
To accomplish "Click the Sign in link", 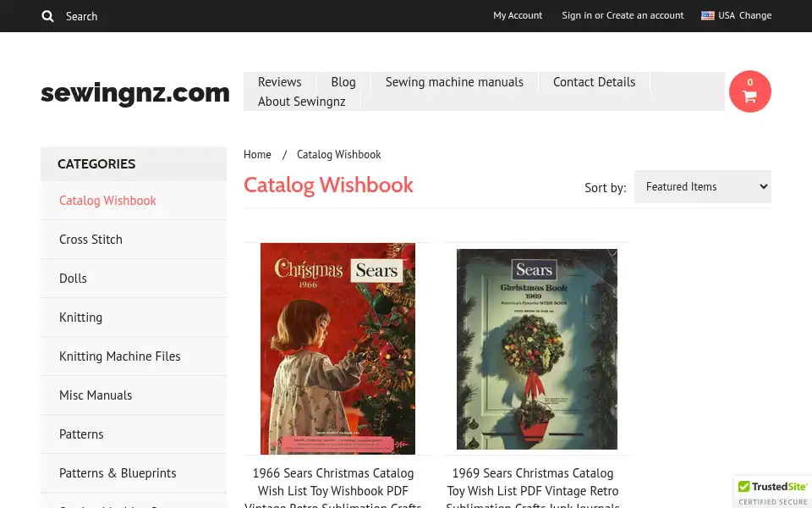I will point(577,15).
